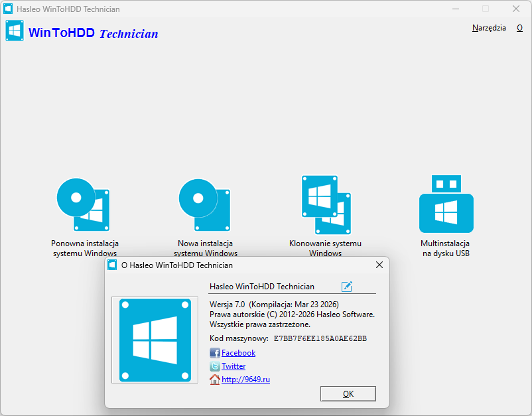532x416 pixels.
Task: Click the 'Klonowanie systemu Windows' label
Action: click(326, 248)
